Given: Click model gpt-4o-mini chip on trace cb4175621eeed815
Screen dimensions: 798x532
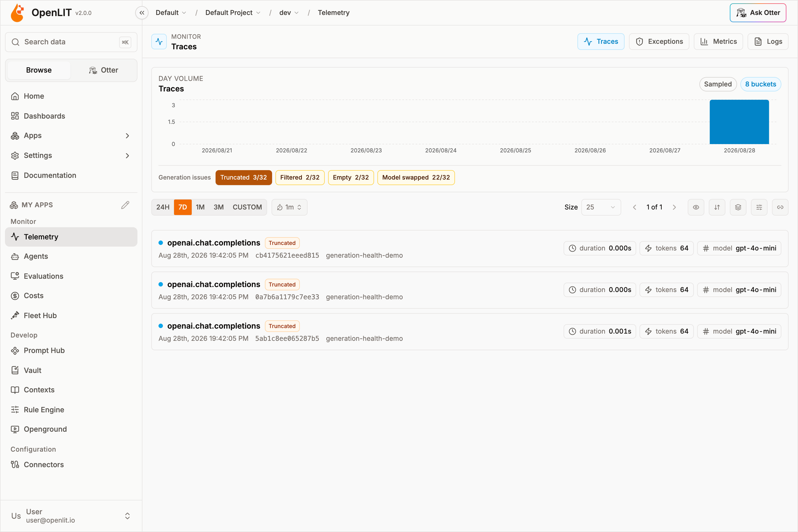Looking at the screenshot, I should 739,248.
